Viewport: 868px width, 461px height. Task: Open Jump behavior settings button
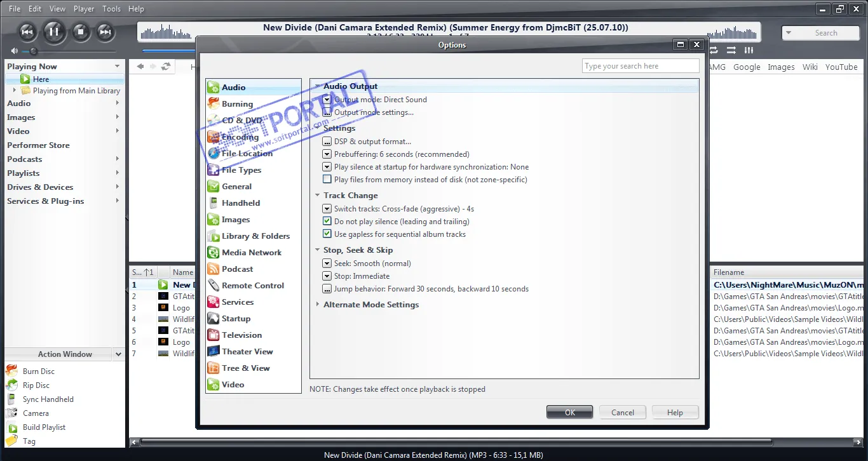point(327,289)
